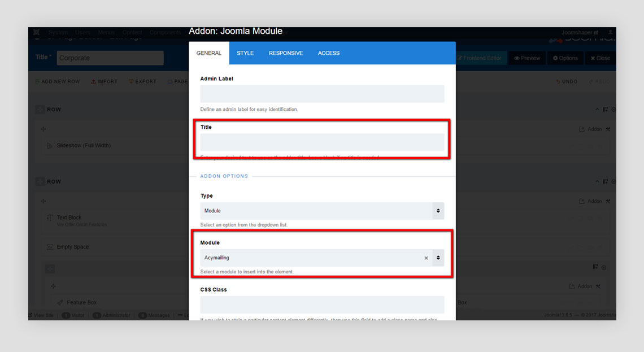Open the System menu in the Joomla bar
Viewport: 644px width, 352px height.
(58, 32)
